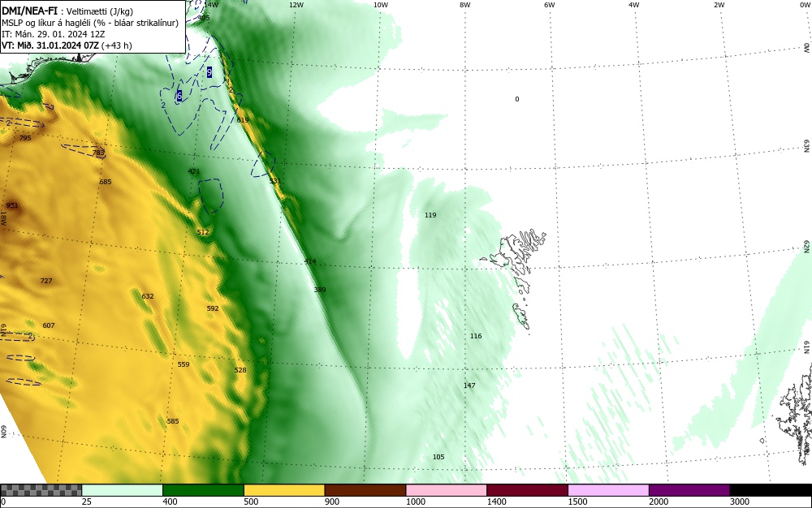
Task: Click the checkered gray 0–25 legend swatch
Action: [x=41, y=490]
